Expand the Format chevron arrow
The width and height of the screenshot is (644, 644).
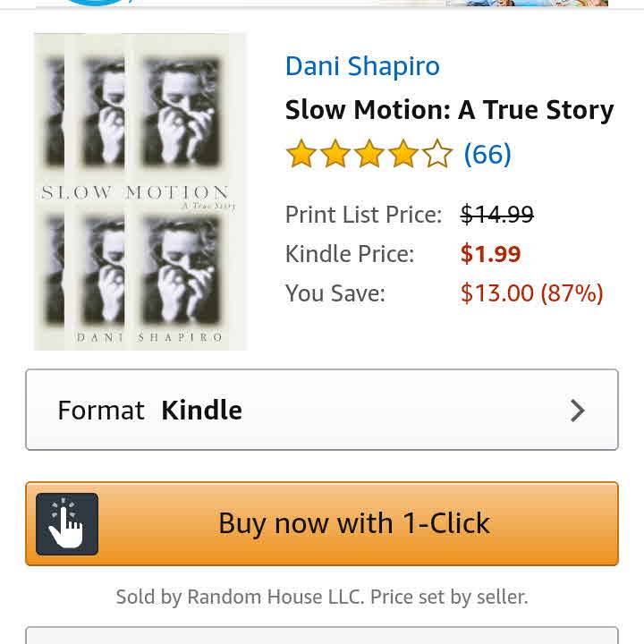pyautogui.click(x=578, y=411)
